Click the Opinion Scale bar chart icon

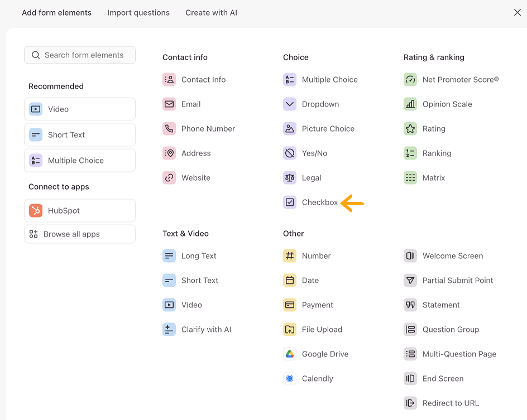tap(410, 104)
